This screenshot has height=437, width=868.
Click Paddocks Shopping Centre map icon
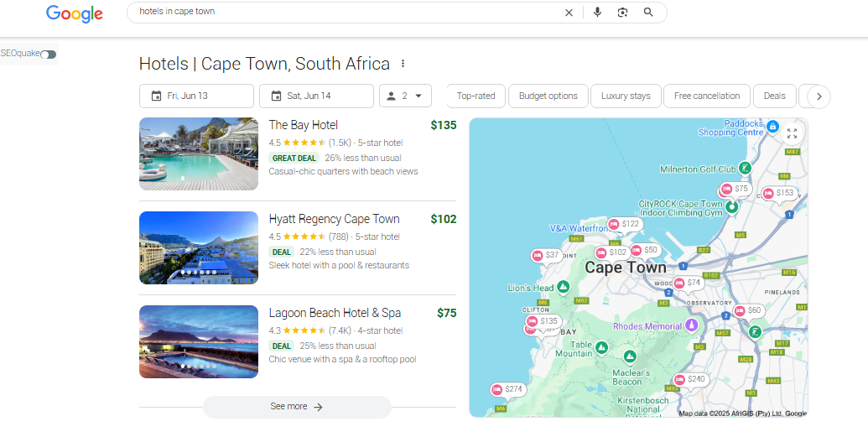(x=773, y=127)
